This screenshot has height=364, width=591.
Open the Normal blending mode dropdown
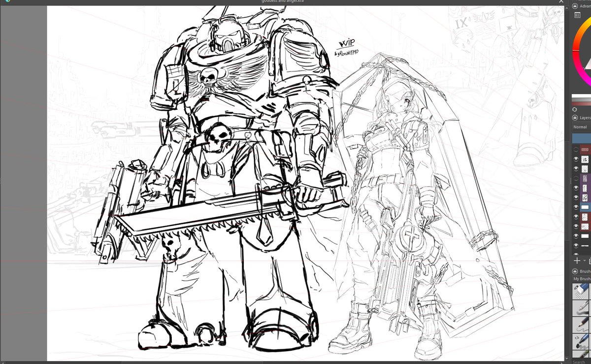[x=581, y=127]
